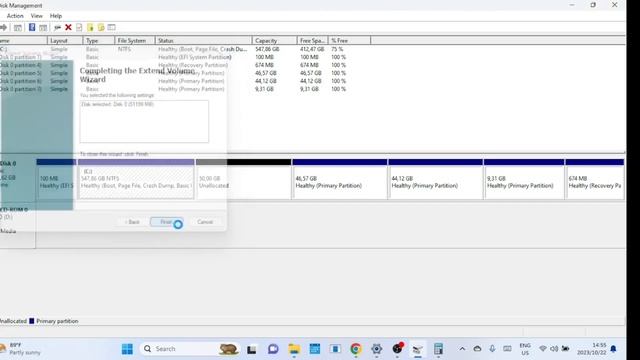The image size is (640, 360).
Task: Click the Disk selected settings text box
Action: pos(144,122)
